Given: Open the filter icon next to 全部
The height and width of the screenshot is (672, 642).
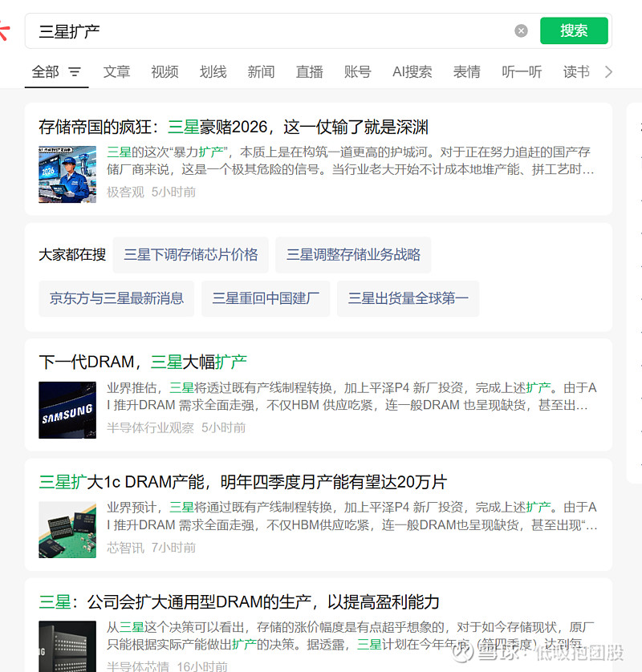Looking at the screenshot, I should tap(75, 72).
